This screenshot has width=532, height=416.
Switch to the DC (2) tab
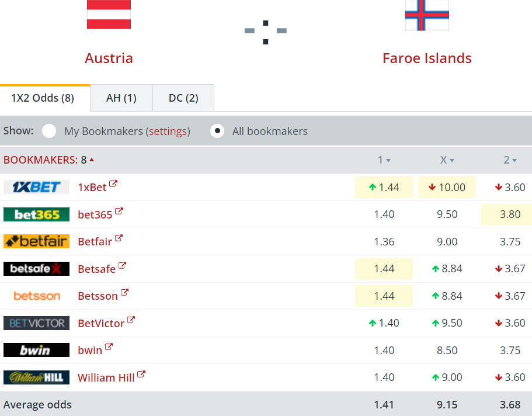pos(183,98)
